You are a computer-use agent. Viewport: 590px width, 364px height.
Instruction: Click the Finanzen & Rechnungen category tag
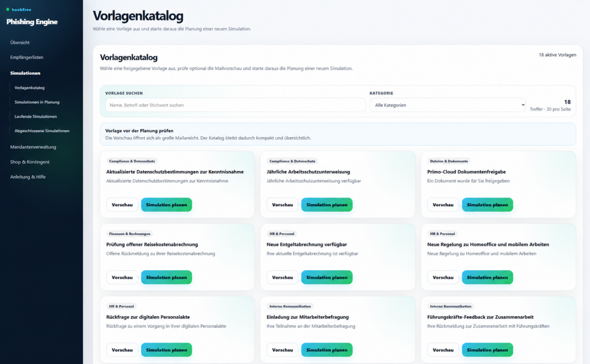[130, 233]
